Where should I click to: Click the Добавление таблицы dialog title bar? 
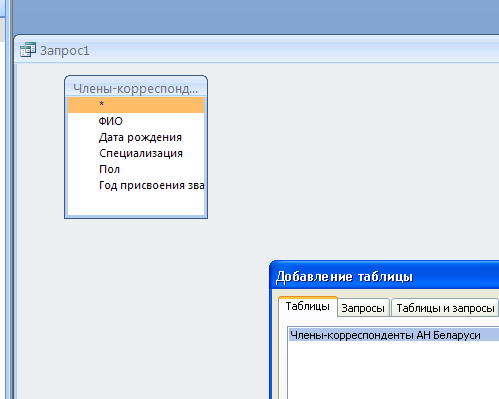click(384, 276)
